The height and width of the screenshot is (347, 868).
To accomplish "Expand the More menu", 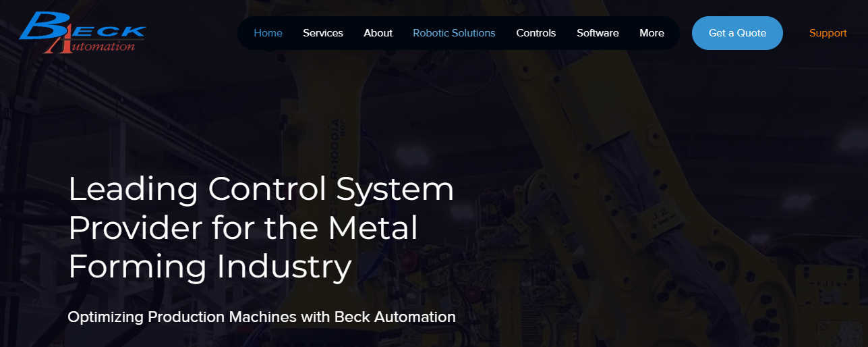I will click(652, 33).
